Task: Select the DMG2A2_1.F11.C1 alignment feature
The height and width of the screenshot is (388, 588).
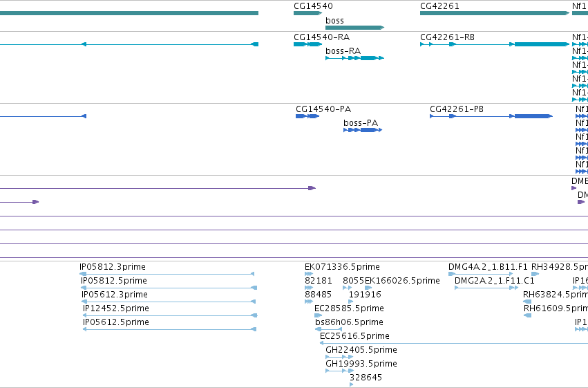Action: pyautogui.click(x=486, y=288)
